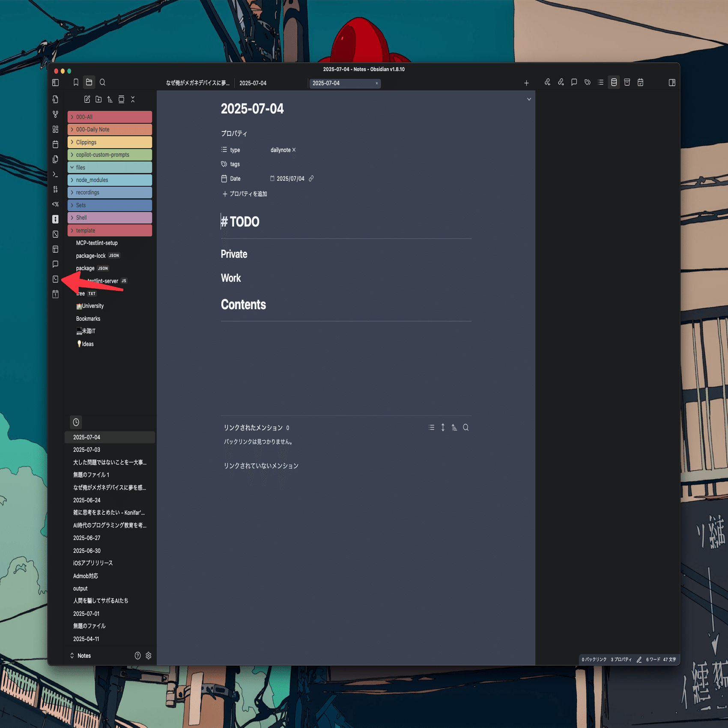The width and height of the screenshot is (728, 728).
Task: Click link icon next to 2025/07/04 date
Action: click(311, 179)
